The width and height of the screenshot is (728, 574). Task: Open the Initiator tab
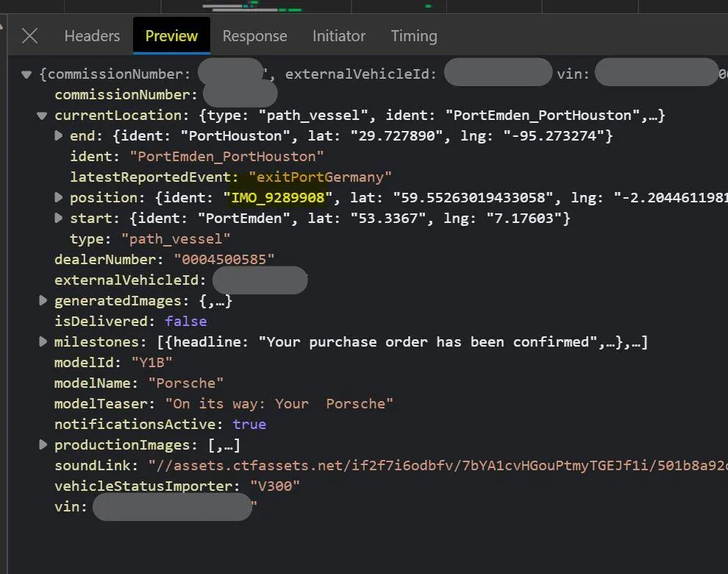tap(339, 36)
